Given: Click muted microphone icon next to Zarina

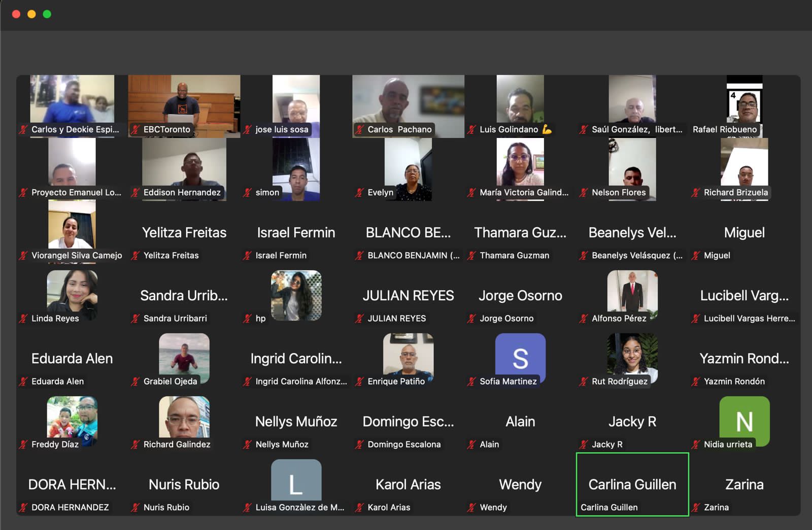Looking at the screenshot, I should 696,507.
